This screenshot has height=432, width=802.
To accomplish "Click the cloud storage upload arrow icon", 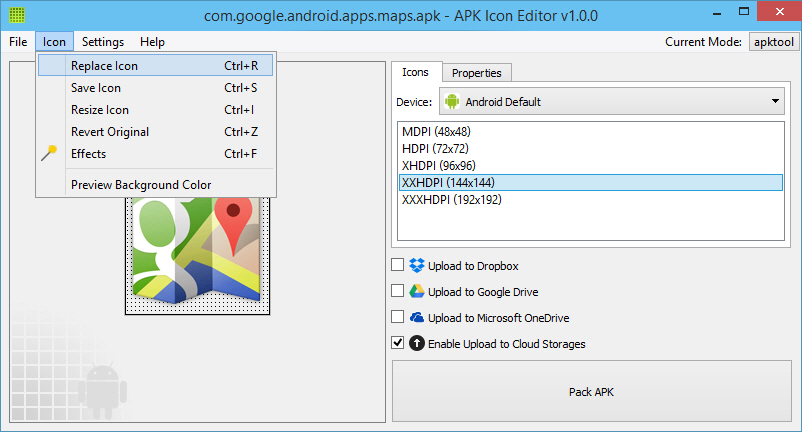I will [x=417, y=344].
